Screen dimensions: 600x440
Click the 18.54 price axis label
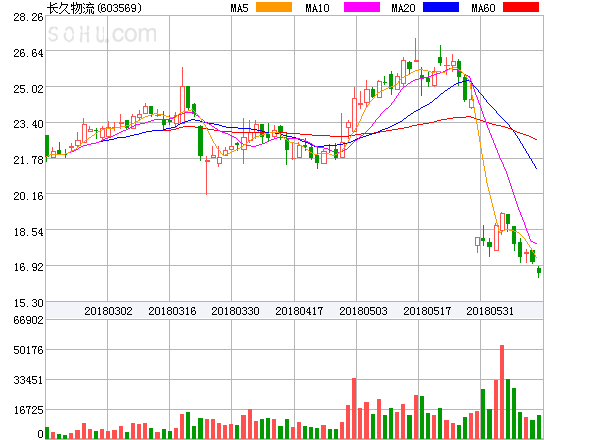click(28, 232)
